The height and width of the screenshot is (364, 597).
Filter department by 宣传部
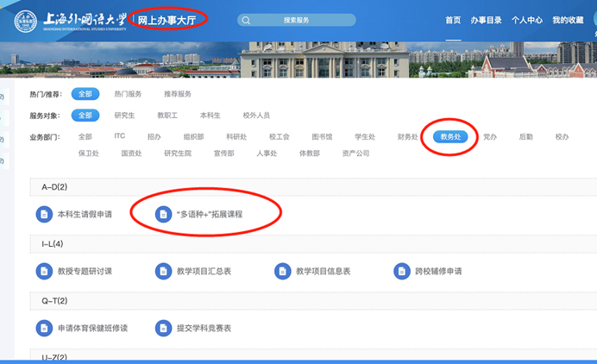click(224, 154)
